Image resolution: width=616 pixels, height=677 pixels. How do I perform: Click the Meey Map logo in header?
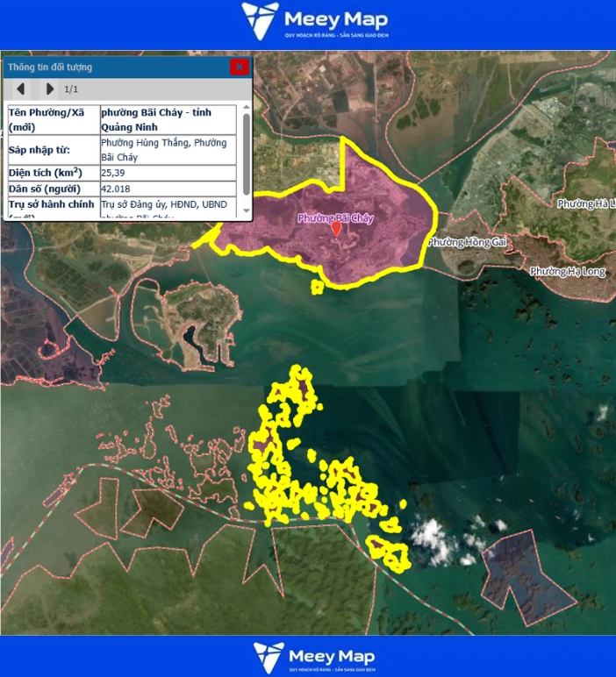coord(314,20)
